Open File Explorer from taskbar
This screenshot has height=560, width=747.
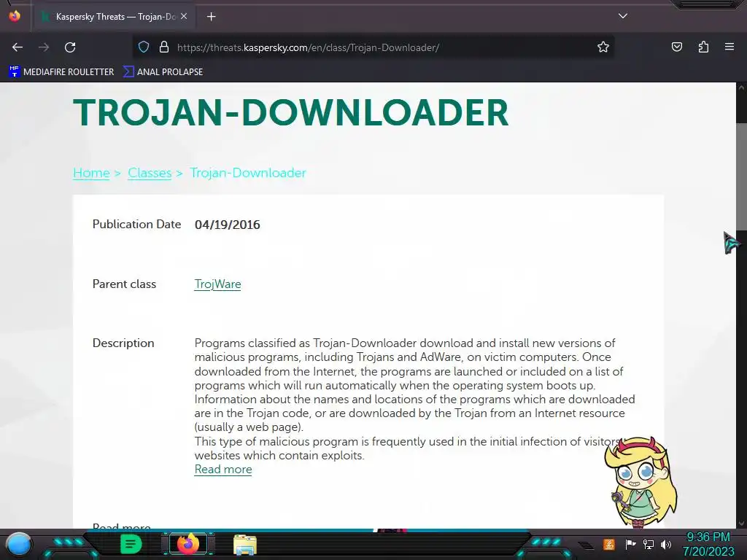pyautogui.click(x=245, y=545)
